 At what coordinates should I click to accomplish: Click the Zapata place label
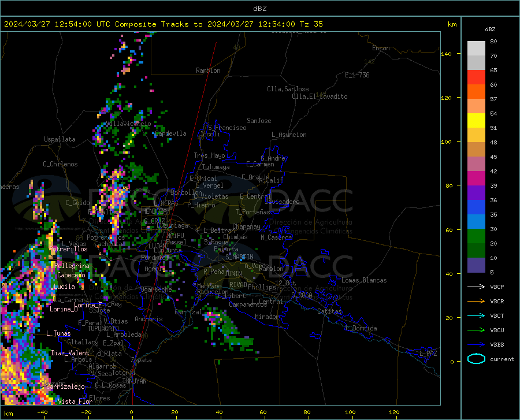[142, 360]
